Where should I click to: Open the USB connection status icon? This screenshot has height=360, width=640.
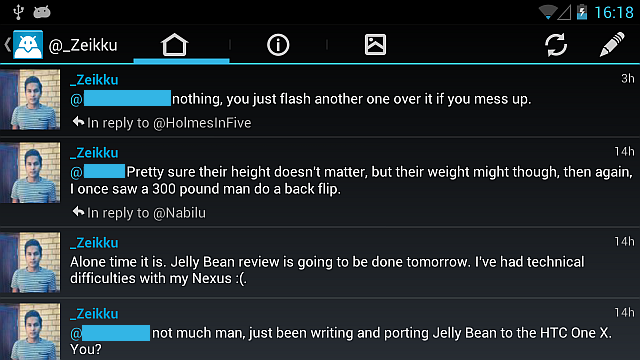(18, 12)
